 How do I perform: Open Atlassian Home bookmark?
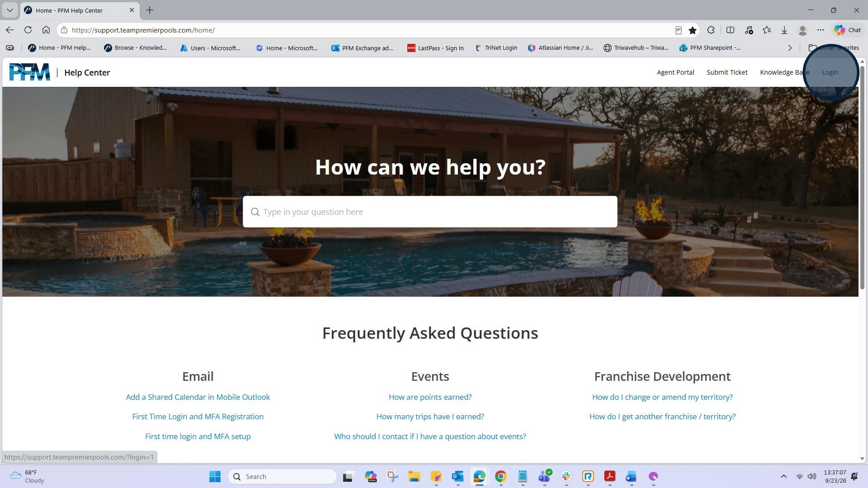click(560, 47)
